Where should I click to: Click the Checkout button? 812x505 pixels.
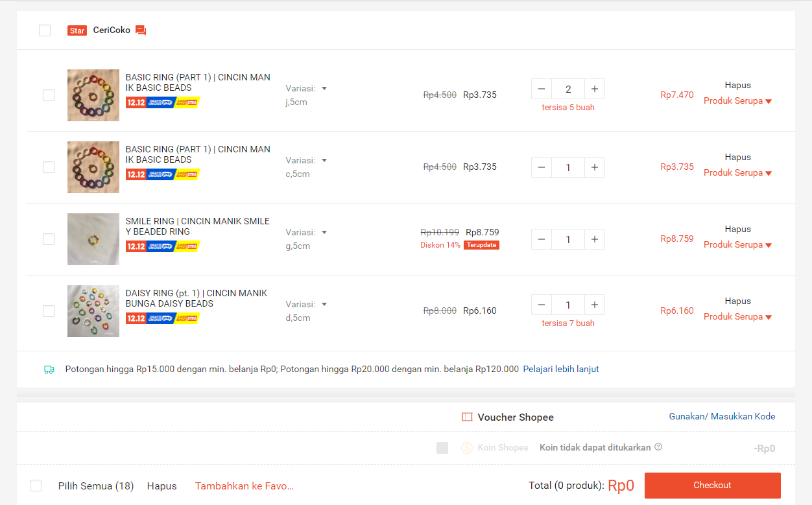coord(712,486)
